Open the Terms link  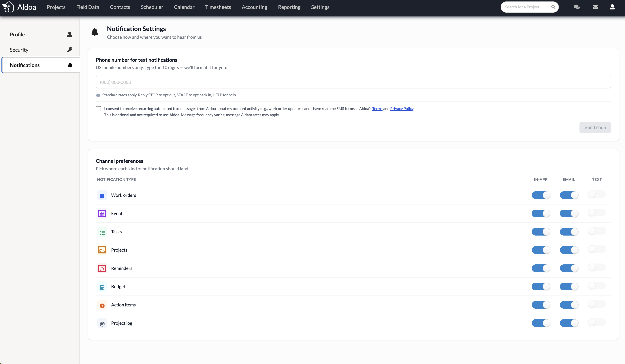(377, 109)
